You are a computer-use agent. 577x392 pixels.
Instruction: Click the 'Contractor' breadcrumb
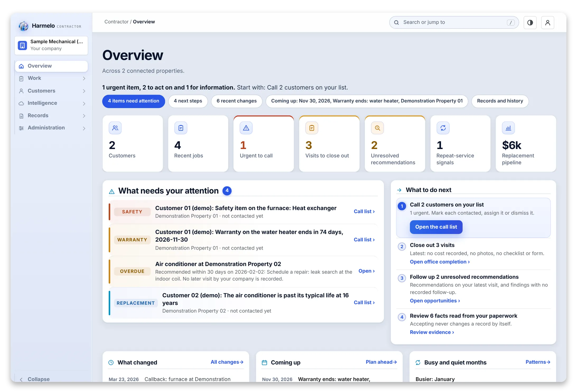116,22
